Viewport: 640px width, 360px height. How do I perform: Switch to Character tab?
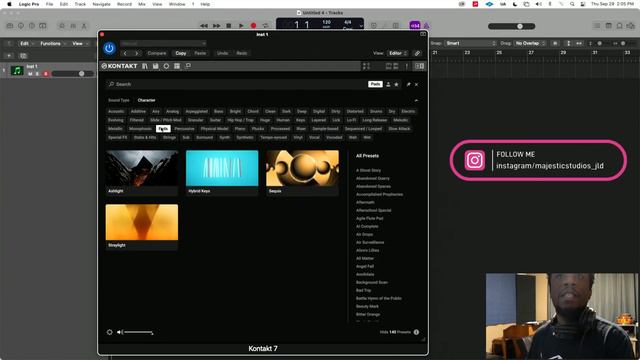pyautogui.click(x=147, y=100)
